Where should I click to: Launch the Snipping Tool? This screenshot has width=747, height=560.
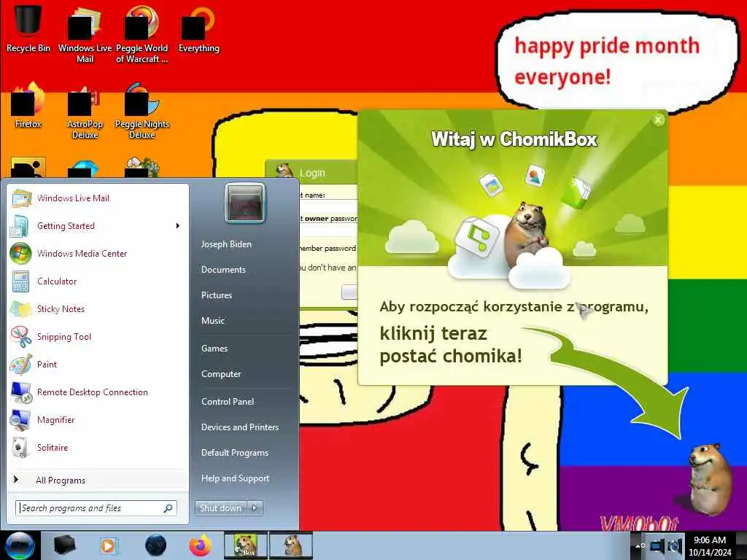tap(98, 337)
